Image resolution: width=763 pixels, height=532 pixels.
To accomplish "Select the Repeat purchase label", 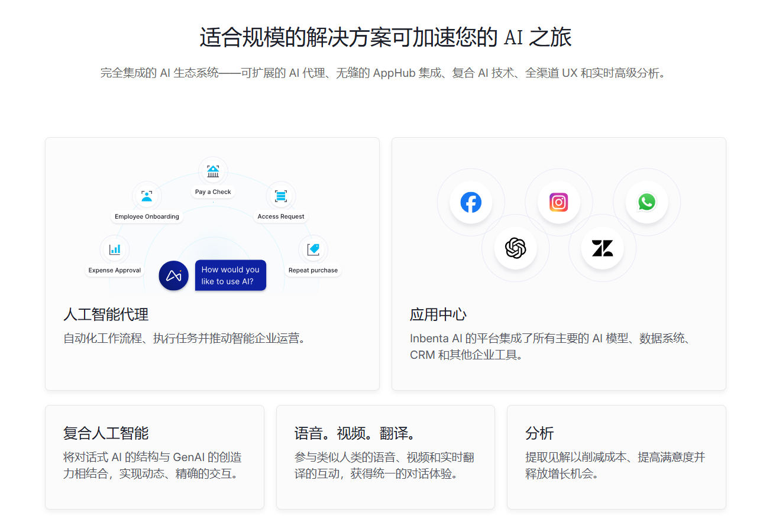I will [x=313, y=270].
